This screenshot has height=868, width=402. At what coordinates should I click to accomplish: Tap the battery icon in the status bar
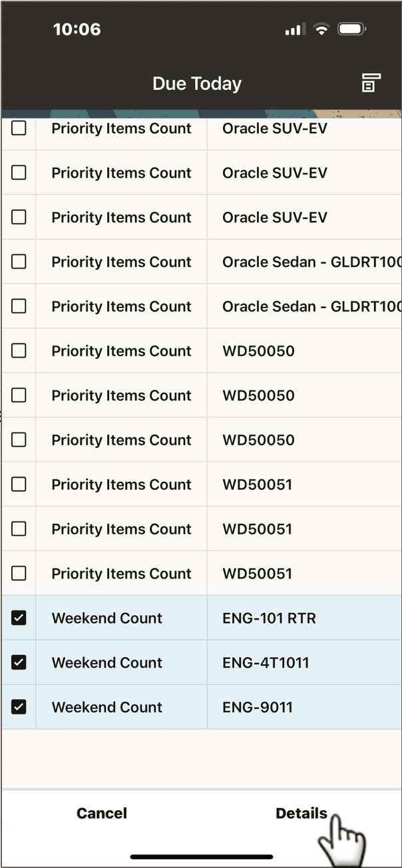click(352, 29)
